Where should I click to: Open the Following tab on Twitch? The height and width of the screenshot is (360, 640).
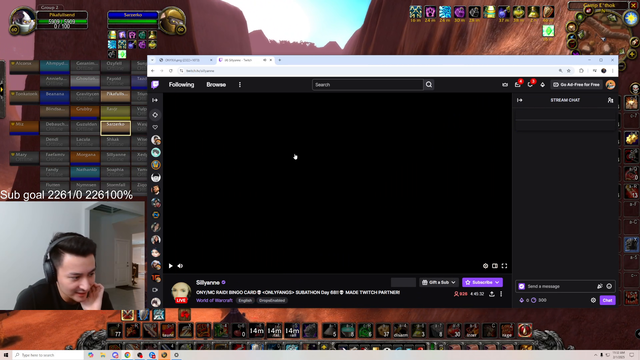click(181, 84)
